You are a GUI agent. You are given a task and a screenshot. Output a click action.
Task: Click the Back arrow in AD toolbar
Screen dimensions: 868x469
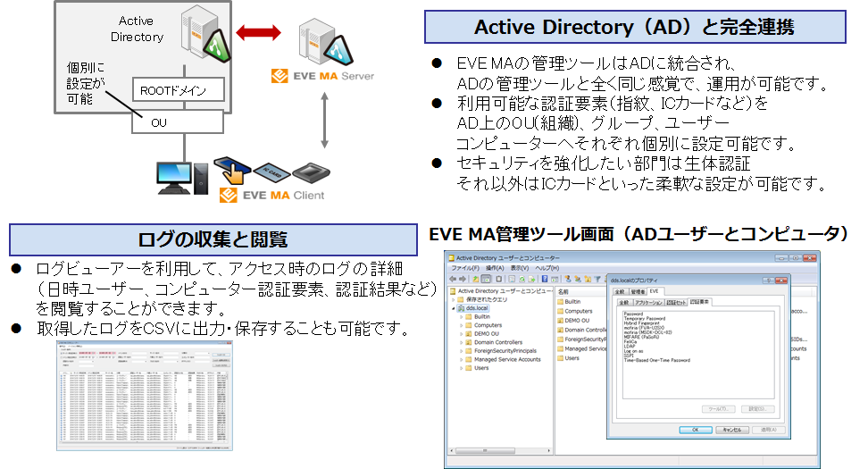pyautogui.click(x=453, y=279)
